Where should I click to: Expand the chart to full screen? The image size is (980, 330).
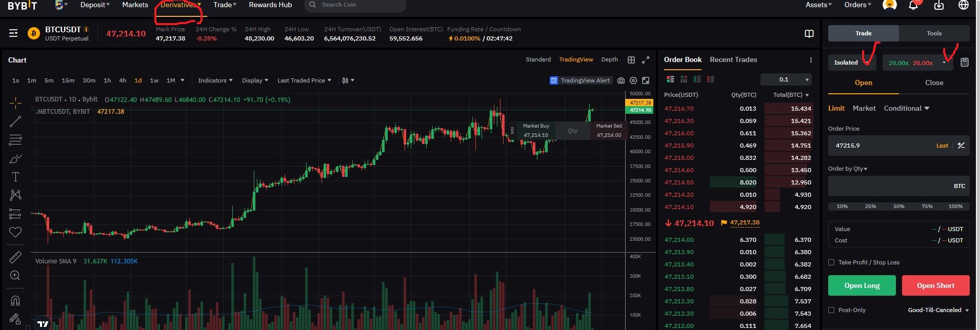pos(646,60)
